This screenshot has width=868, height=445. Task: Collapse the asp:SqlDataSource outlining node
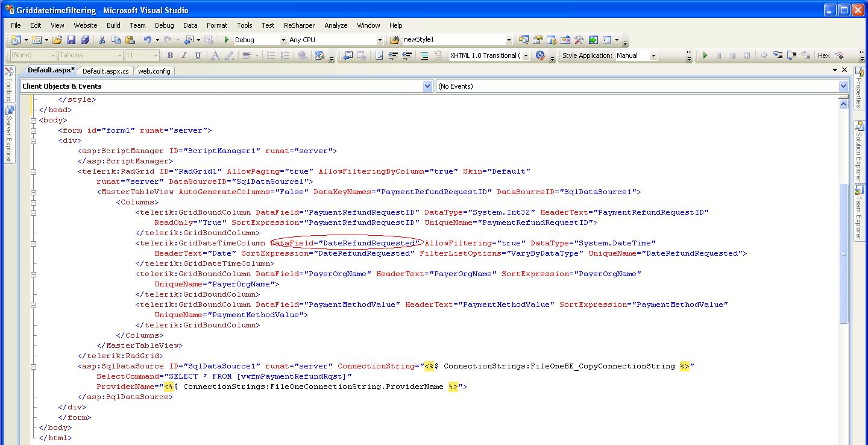34,366
